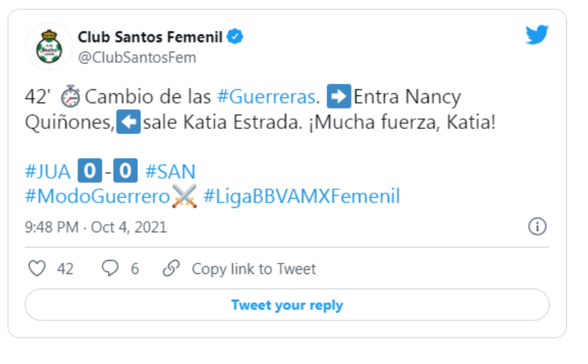Open the #Guerreras hashtag
This screenshot has height=364, width=588.
coord(267,97)
